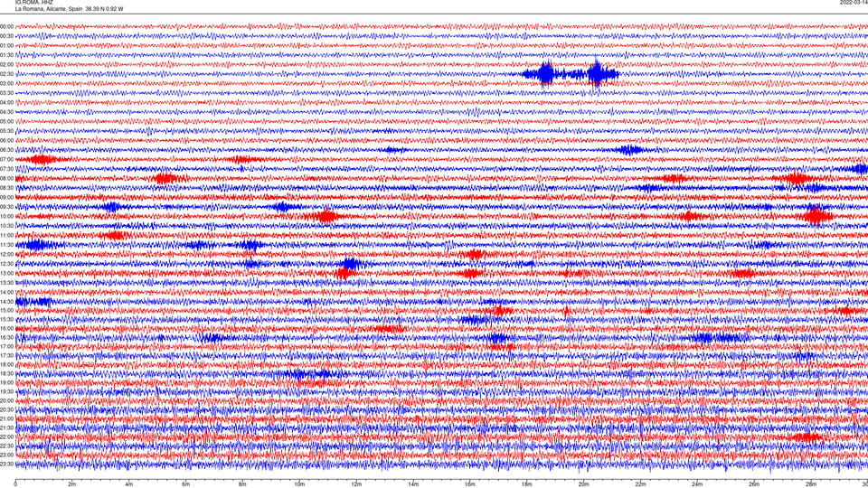Select the 20:00 trace time label

6,400
